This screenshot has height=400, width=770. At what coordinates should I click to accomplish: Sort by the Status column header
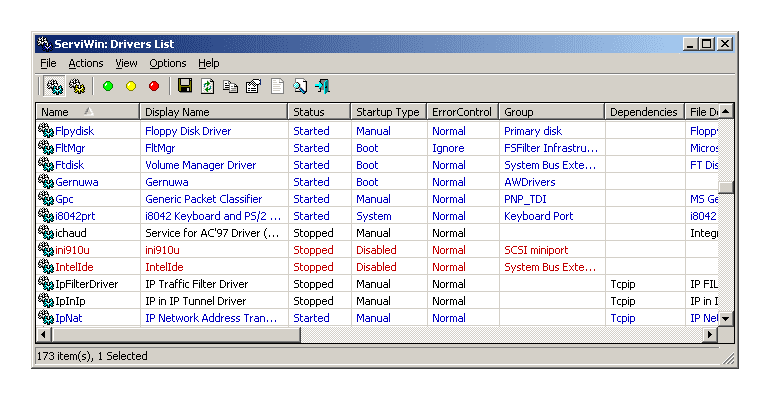[318, 112]
